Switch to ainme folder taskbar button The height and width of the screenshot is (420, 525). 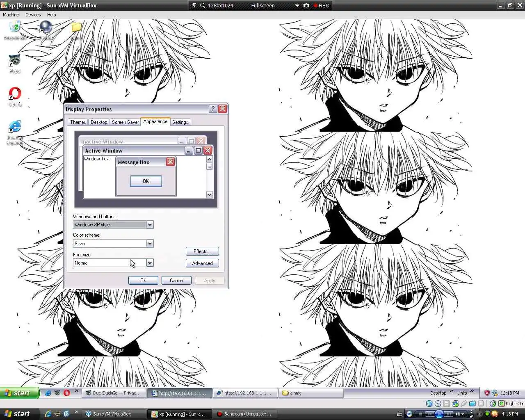pyautogui.click(x=312, y=393)
